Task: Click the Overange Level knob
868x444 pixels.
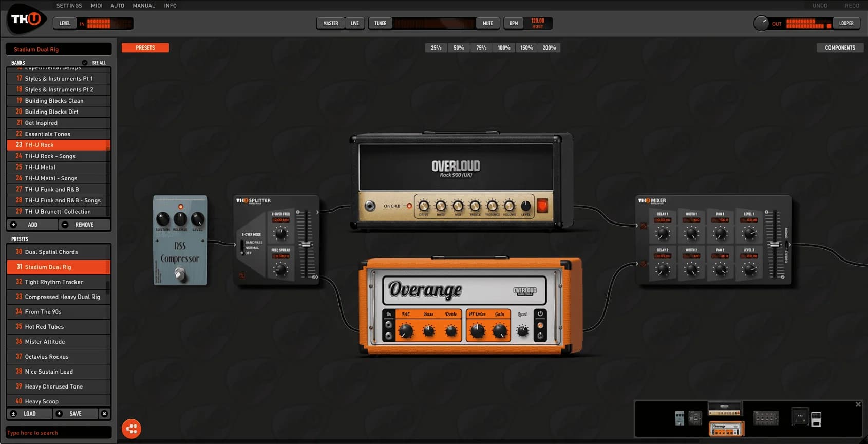Action: [x=523, y=331]
